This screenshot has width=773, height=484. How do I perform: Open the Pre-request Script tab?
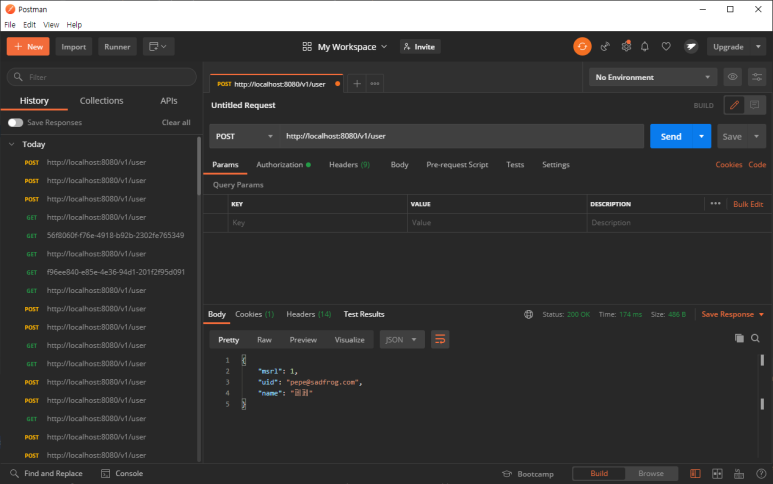coord(457,165)
